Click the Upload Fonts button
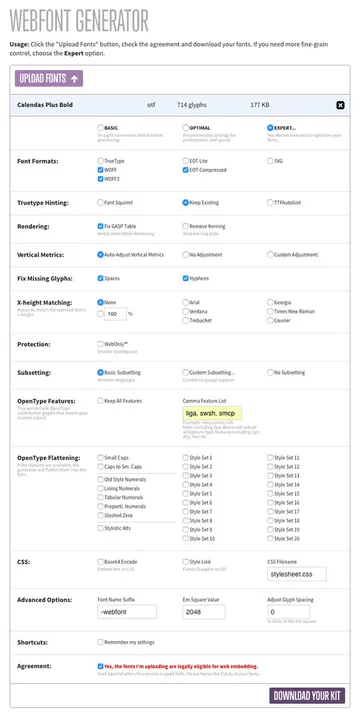The width and height of the screenshot is (360, 716). click(x=49, y=79)
